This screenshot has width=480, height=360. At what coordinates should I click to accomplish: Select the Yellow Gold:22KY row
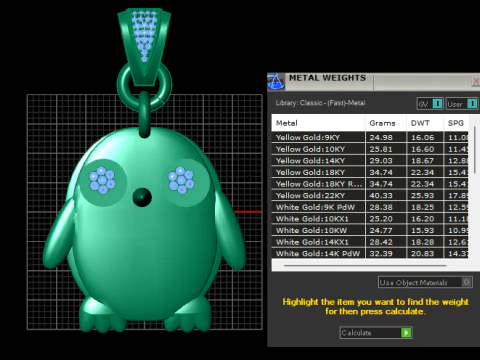point(370,195)
